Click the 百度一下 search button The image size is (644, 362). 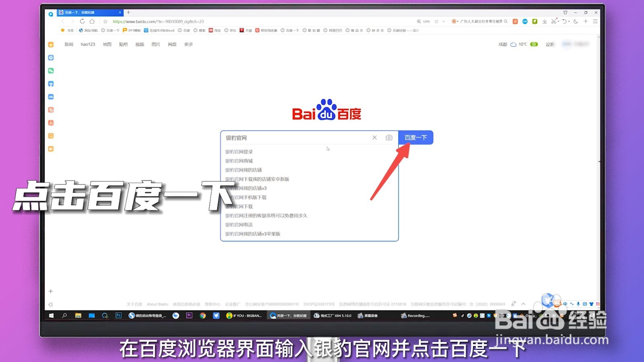(416, 138)
